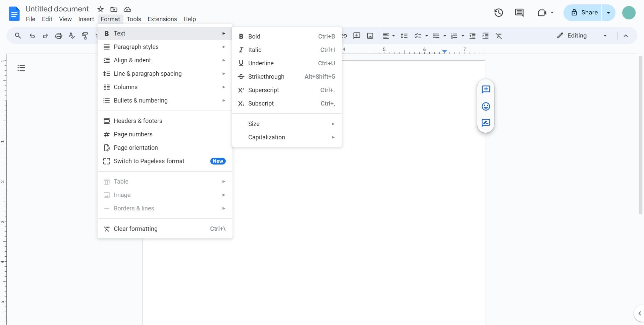Click the spelling and grammar check icon
Image resolution: width=644 pixels, height=325 pixels.
[72, 36]
